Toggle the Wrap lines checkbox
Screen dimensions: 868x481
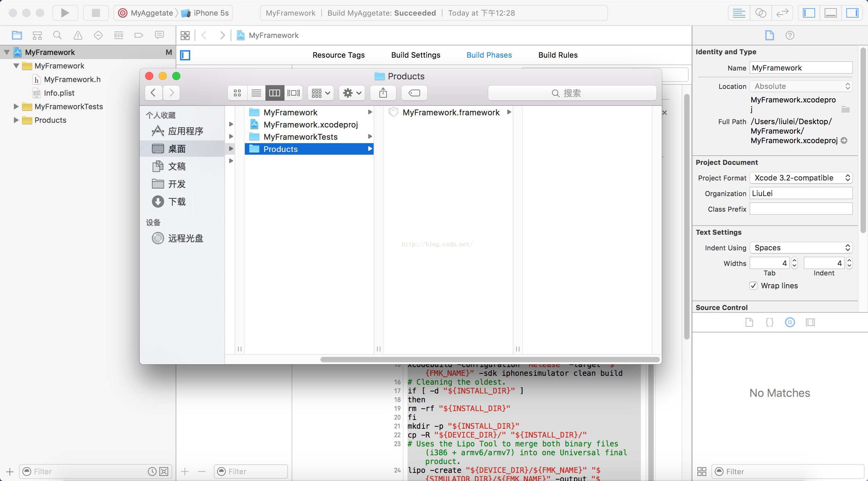[x=753, y=286]
